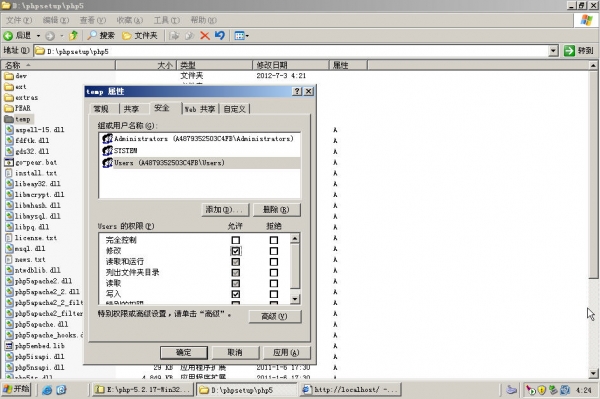The height and width of the screenshot is (399, 600).
Task: Open 高级 advanced settings
Action: pos(274,316)
